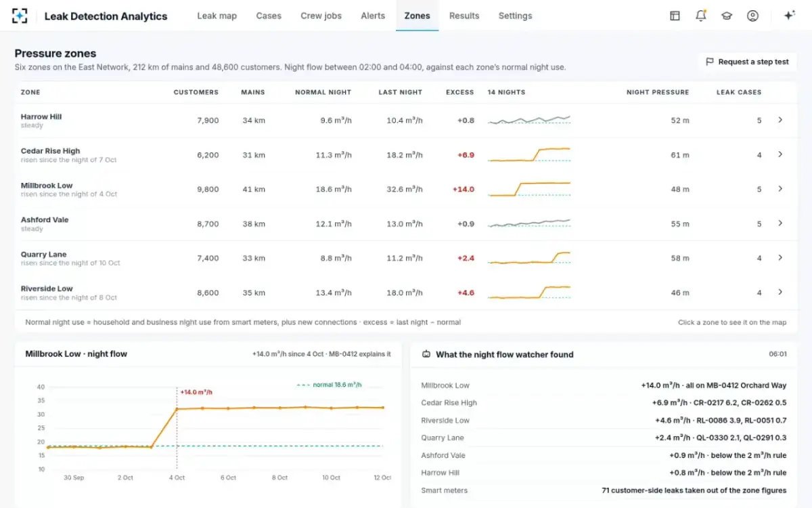Image resolution: width=812 pixels, height=508 pixels.
Task: Sort by the NORMAL NIGHT column header
Action: (323, 92)
